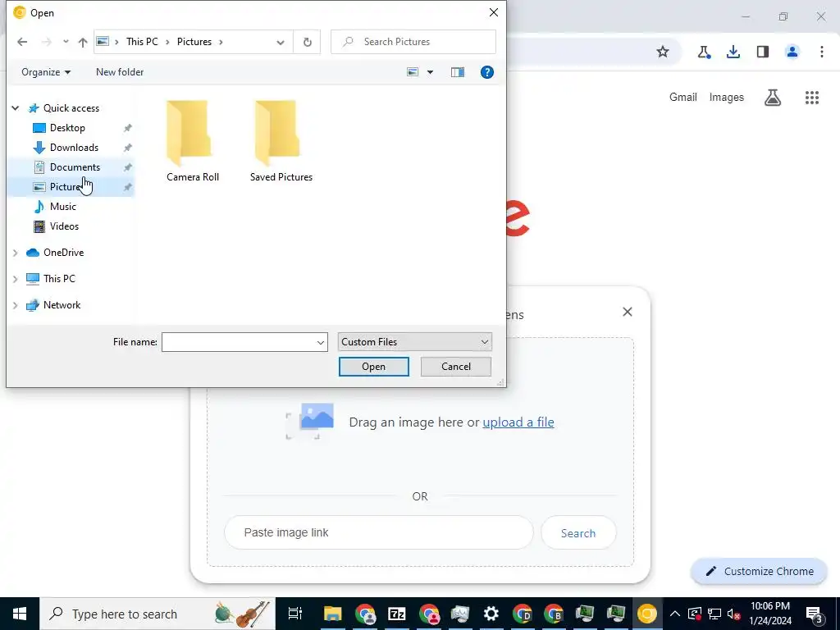Image resolution: width=840 pixels, height=630 pixels.
Task: Open Videos in the sidebar
Action: coord(64,226)
